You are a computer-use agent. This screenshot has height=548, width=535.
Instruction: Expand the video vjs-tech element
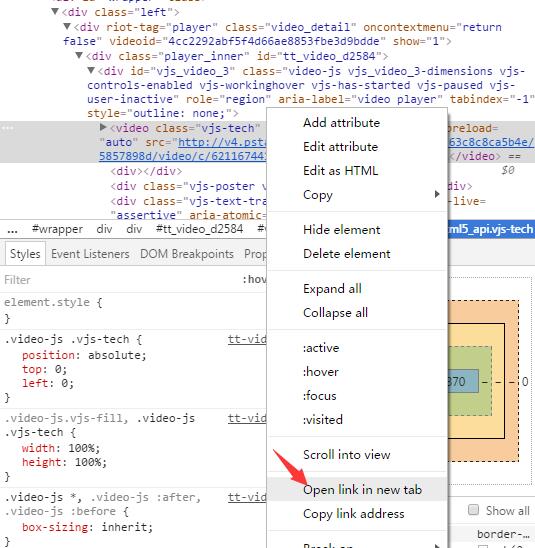[103, 127]
